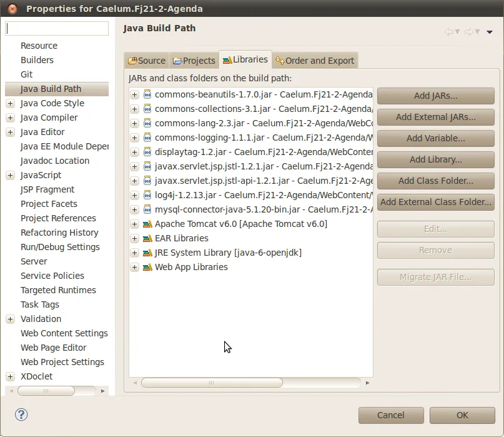Screen dimensions: 504x437
Task: Select Project Facets in the sidebar
Action: click(49, 204)
